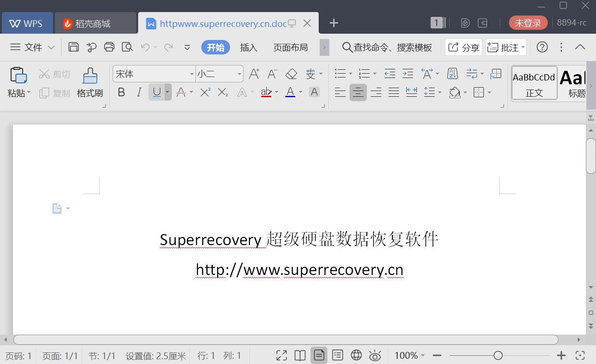The image size is (596, 364).
Task: Align the paragraph to the left
Action: tap(340, 92)
